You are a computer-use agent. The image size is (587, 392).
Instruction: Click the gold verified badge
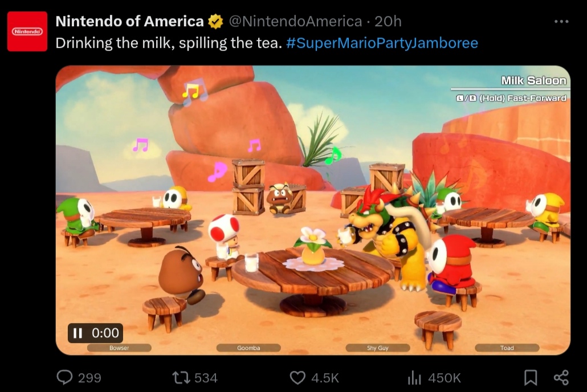point(215,21)
